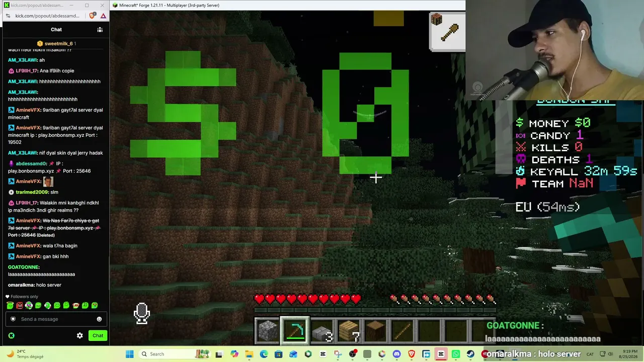Open the emoji picker in the message box

tap(99, 319)
